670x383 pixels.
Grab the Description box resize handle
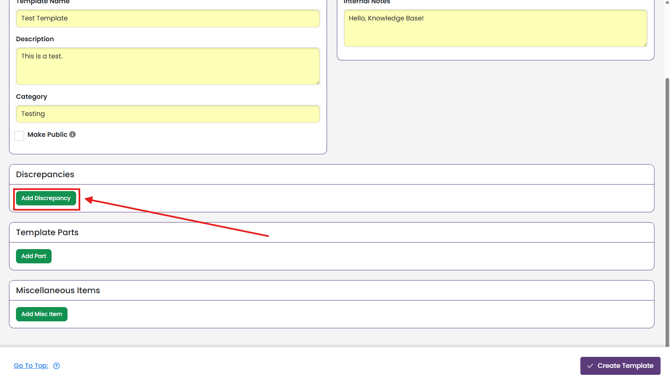[317, 82]
